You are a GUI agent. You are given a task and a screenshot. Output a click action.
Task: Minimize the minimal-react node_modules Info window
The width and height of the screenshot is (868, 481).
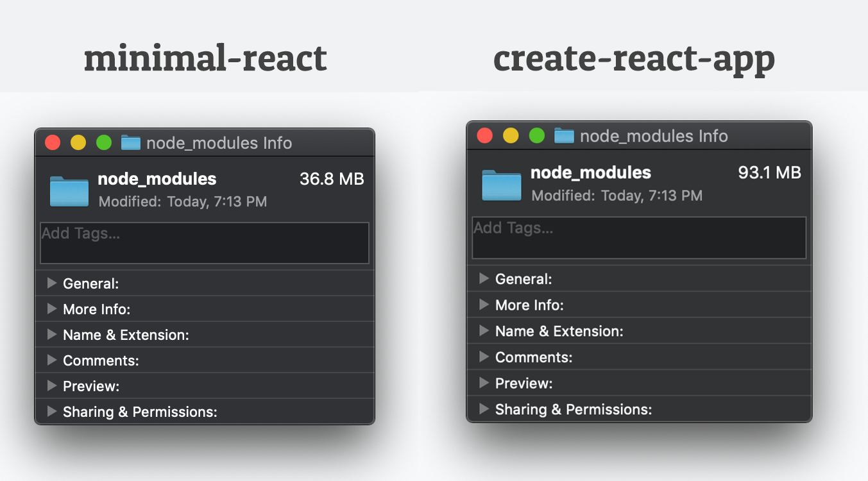78,142
